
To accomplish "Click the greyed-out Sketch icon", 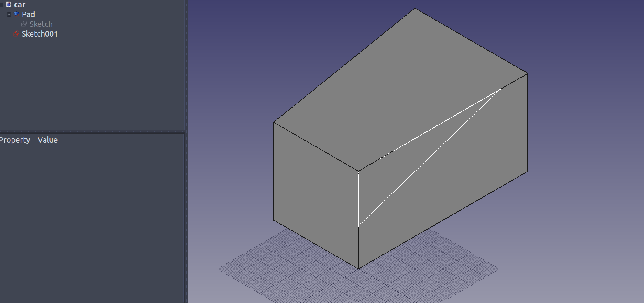I will (x=24, y=24).
